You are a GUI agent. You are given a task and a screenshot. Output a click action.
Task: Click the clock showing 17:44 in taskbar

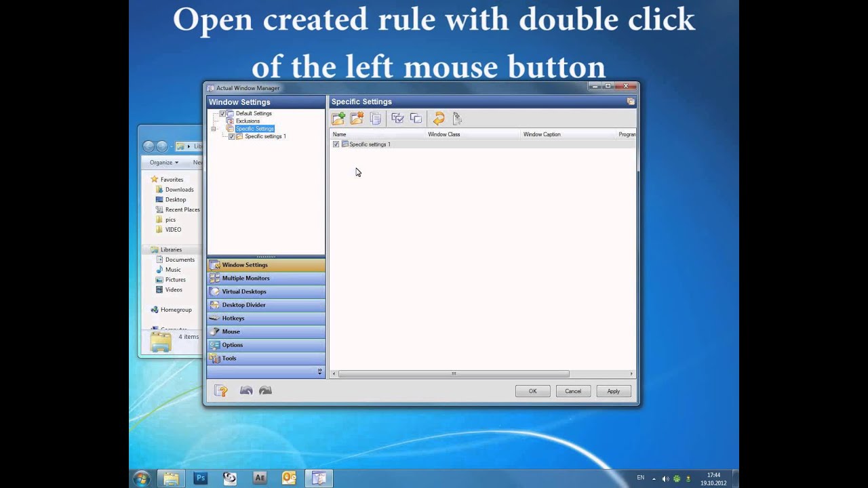pos(713,479)
